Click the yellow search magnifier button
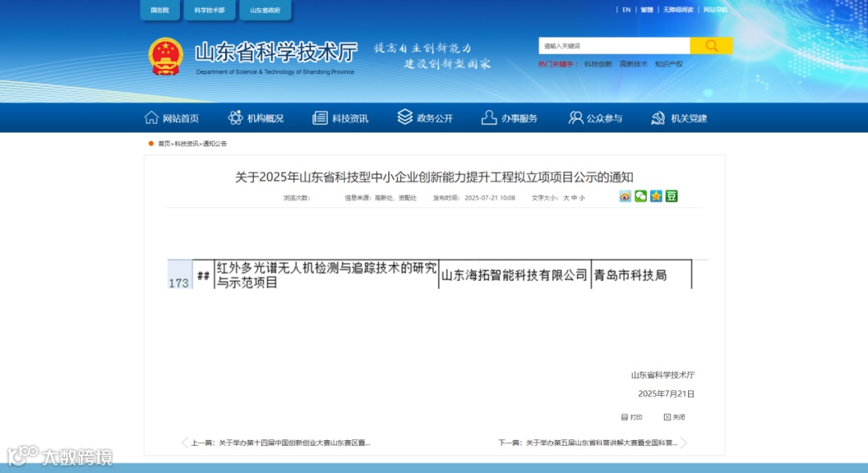 (x=710, y=46)
